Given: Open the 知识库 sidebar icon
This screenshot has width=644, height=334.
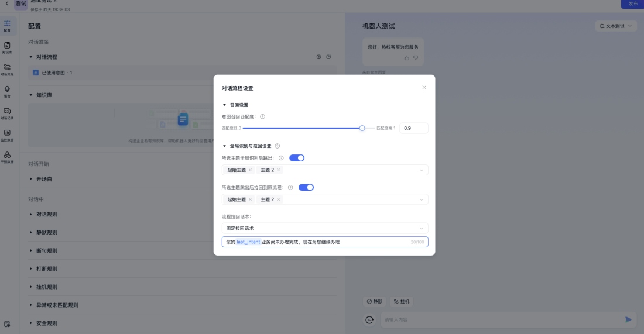Looking at the screenshot, I should coord(8,47).
